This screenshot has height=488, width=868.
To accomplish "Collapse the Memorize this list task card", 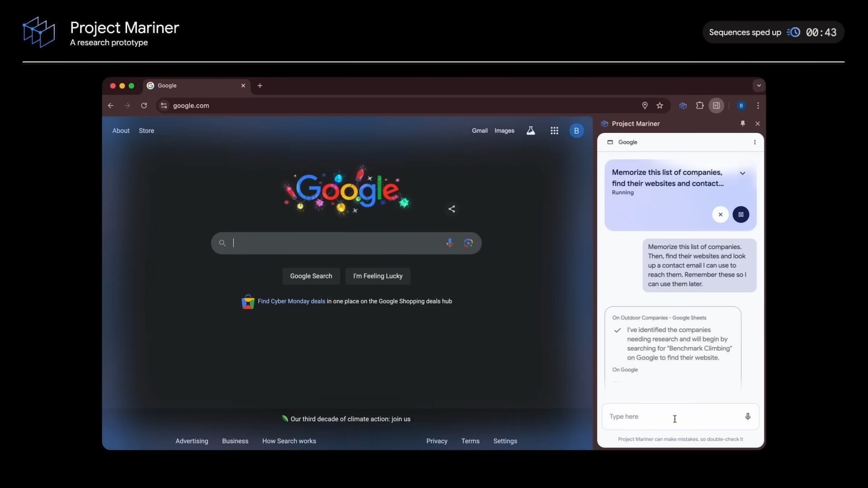I will point(742,173).
